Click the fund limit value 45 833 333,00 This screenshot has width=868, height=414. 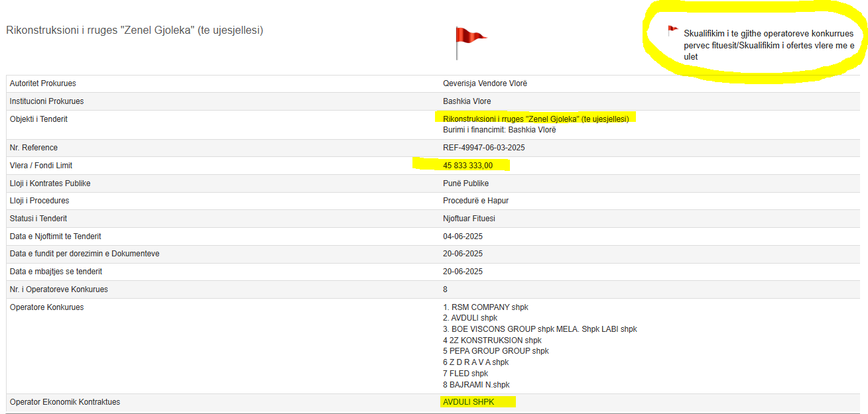(x=467, y=166)
